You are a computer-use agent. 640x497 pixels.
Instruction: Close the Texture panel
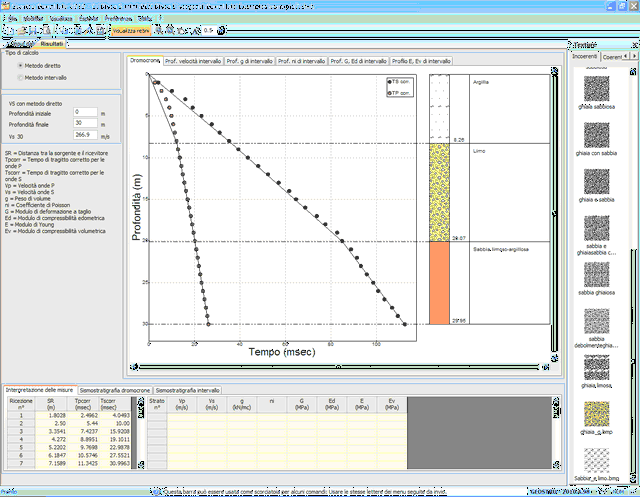(635, 44)
